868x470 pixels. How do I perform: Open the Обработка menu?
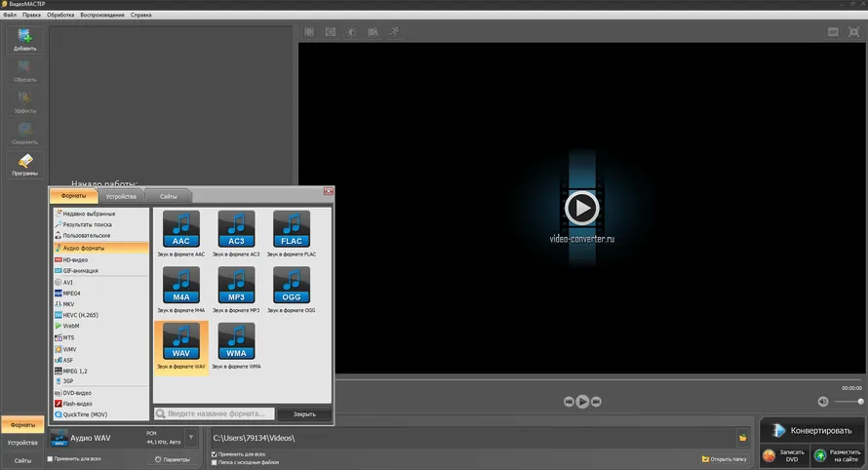tap(60, 16)
